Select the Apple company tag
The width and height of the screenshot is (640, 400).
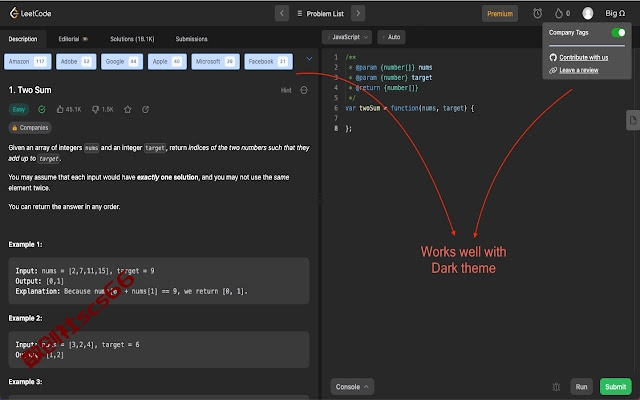[167, 62]
